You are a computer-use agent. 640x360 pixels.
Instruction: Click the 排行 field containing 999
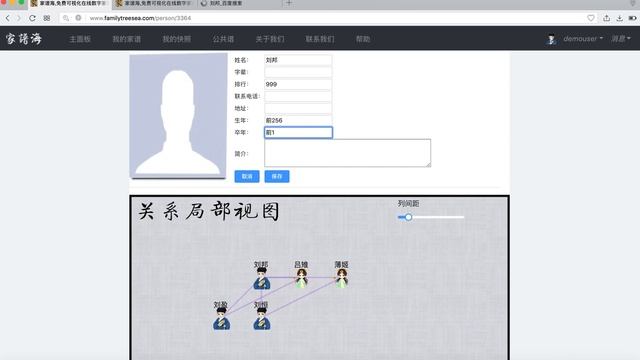tap(298, 84)
